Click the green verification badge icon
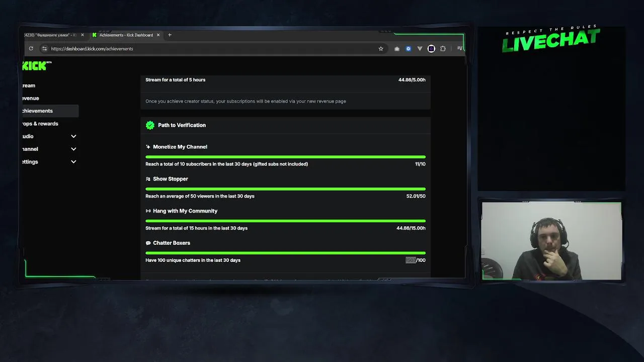This screenshot has width=644, height=362. tap(150, 125)
